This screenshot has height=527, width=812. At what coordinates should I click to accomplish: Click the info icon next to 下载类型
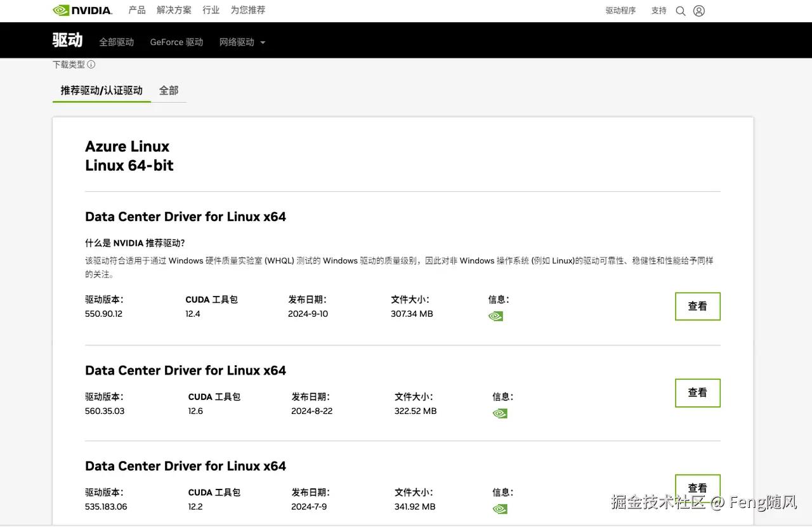pyautogui.click(x=91, y=64)
